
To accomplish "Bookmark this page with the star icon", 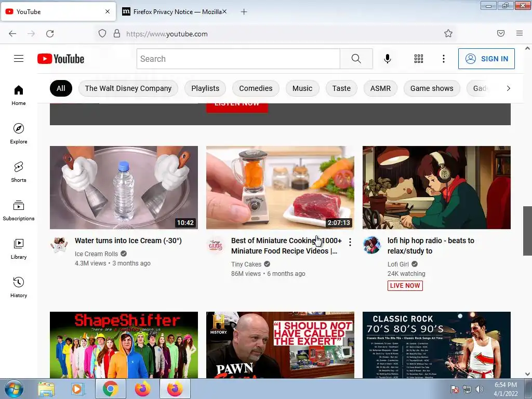I will pos(448,33).
